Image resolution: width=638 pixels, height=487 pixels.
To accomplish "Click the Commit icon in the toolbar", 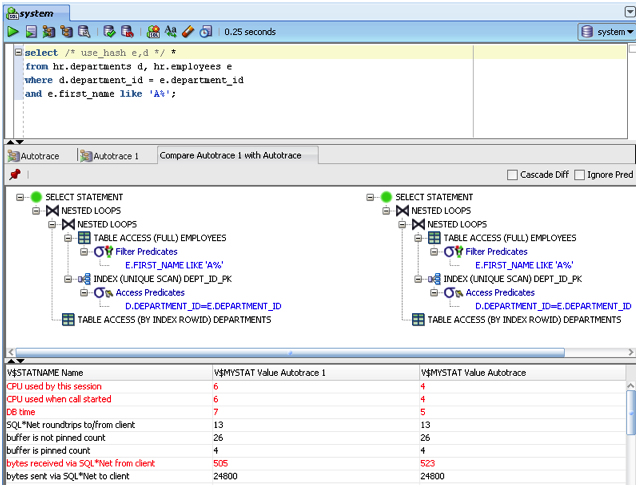I will point(109,32).
